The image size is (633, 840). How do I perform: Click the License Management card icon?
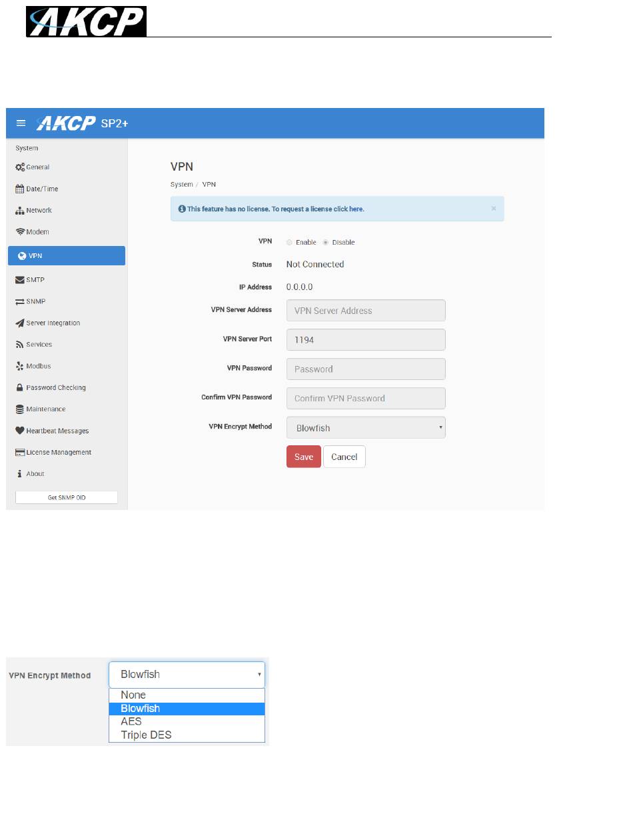20,452
